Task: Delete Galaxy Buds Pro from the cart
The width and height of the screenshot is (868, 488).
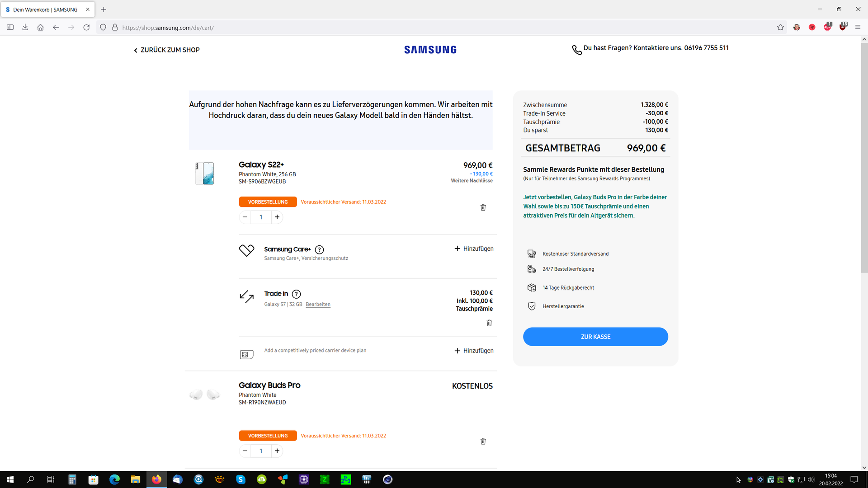Action: tap(483, 441)
